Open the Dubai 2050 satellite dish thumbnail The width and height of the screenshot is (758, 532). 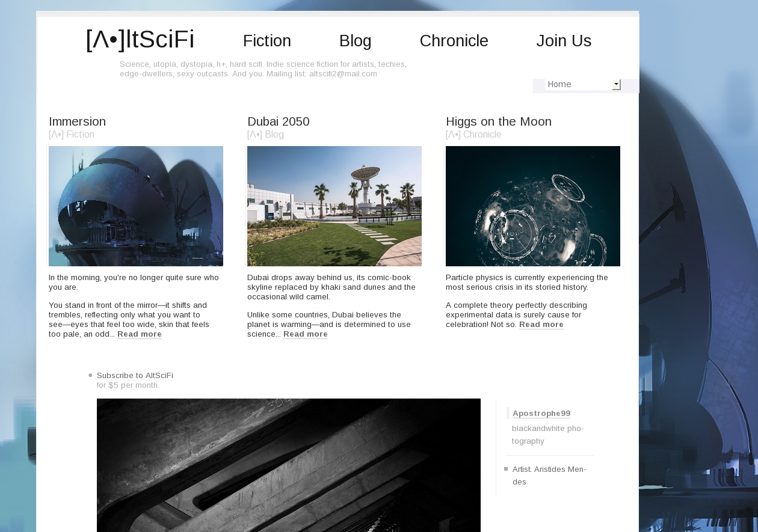334,206
